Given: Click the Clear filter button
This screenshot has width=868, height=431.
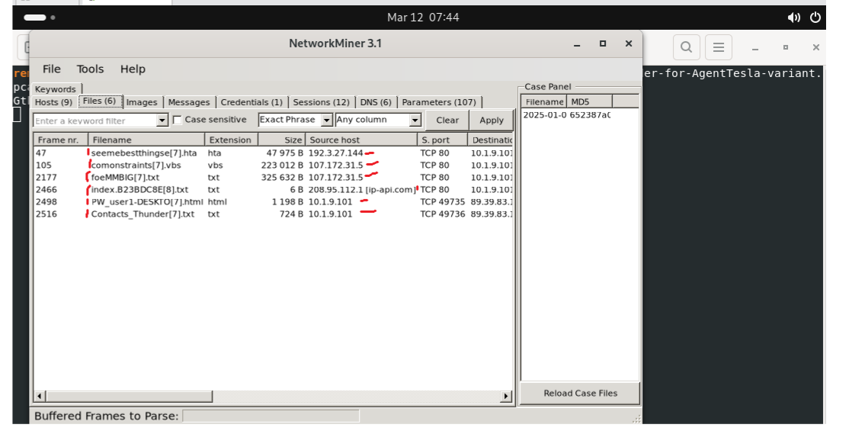Looking at the screenshot, I should click(x=447, y=121).
